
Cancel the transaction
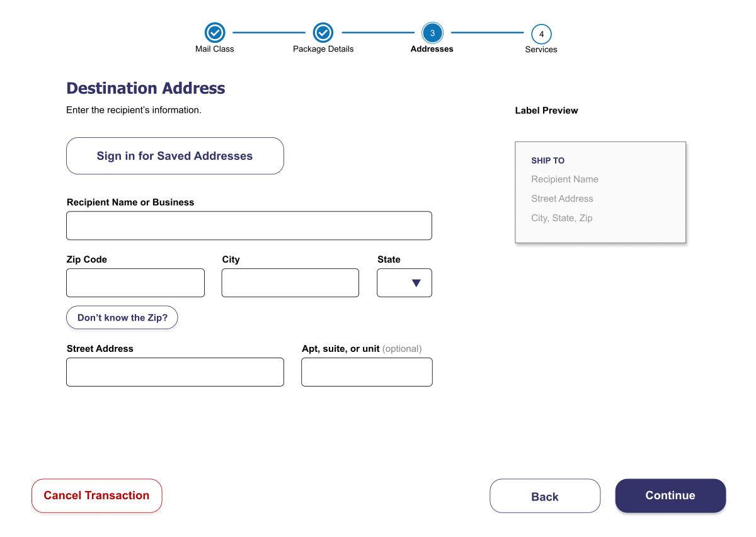pyautogui.click(x=97, y=495)
